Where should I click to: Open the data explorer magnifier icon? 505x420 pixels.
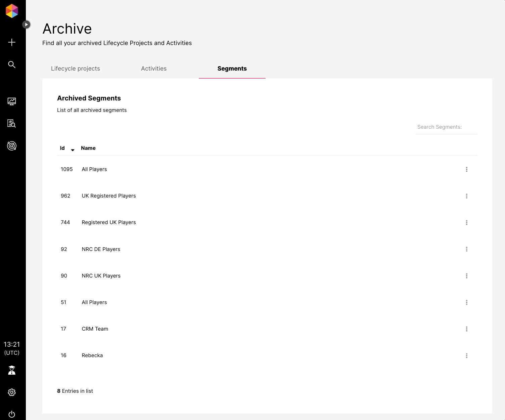tap(12, 123)
